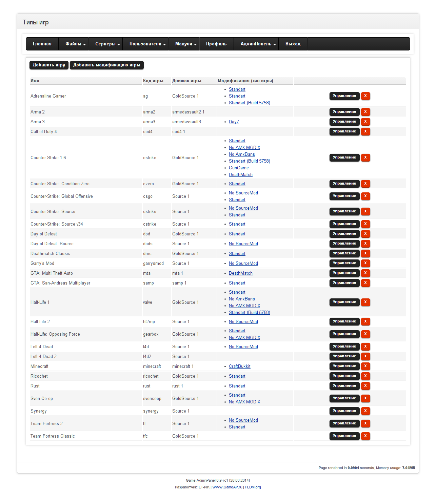This screenshot has width=436, height=504.
Task: Visit the www.GameAP.ru footer link
Action: click(x=227, y=487)
